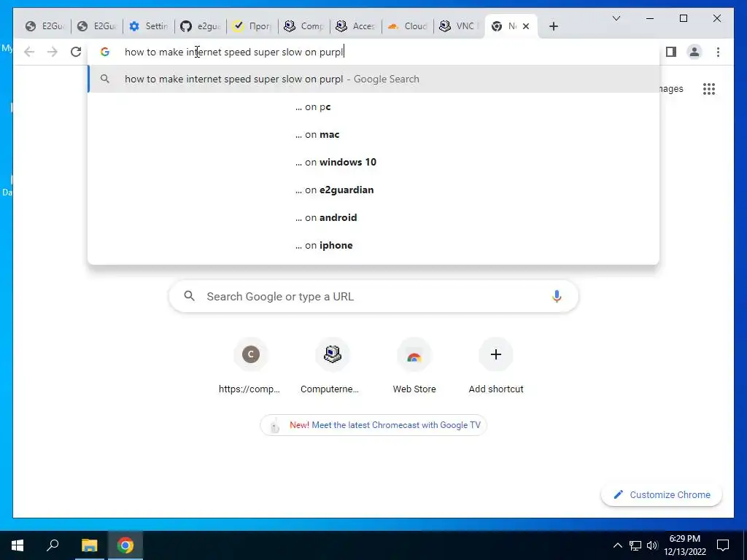Switch to the Comp tab
This screenshot has width=747, height=560.
click(x=304, y=26)
